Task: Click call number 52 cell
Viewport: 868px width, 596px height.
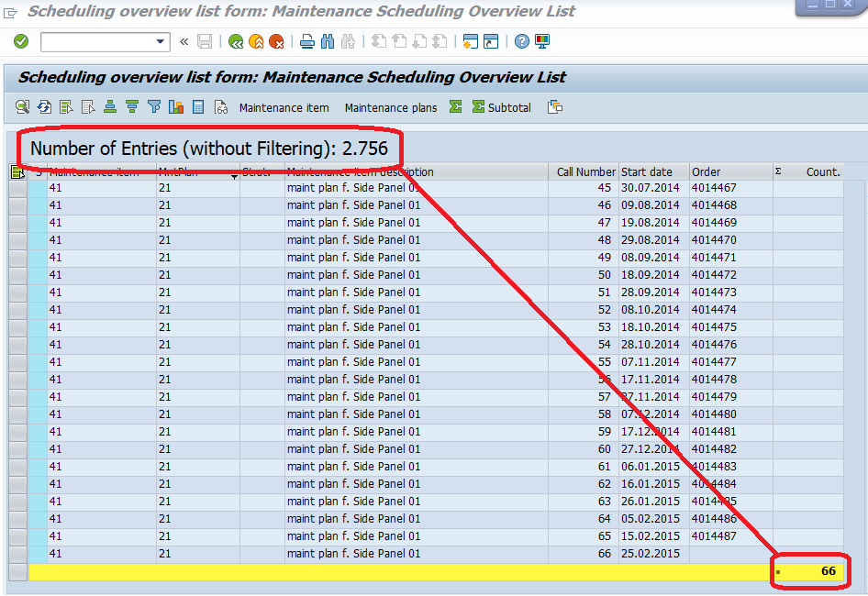Action: point(584,310)
